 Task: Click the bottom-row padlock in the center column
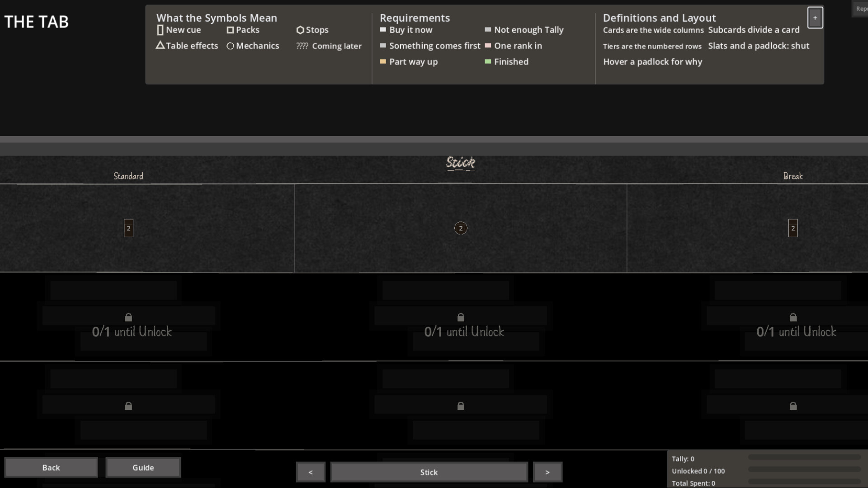tap(461, 406)
